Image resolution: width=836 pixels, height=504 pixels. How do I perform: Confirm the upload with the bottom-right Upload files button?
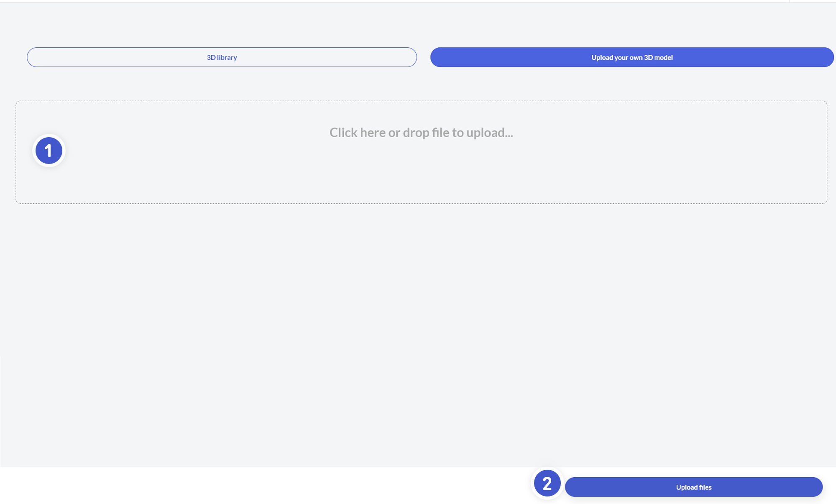[x=693, y=487]
